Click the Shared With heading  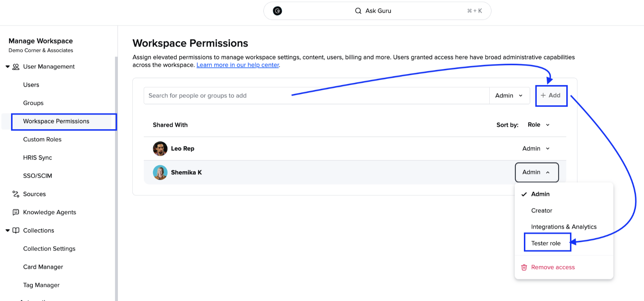tap(170, 125)
